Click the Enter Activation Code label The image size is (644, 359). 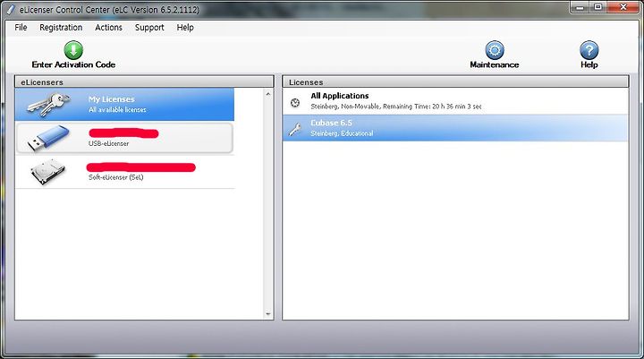click(x=73, y=64)
